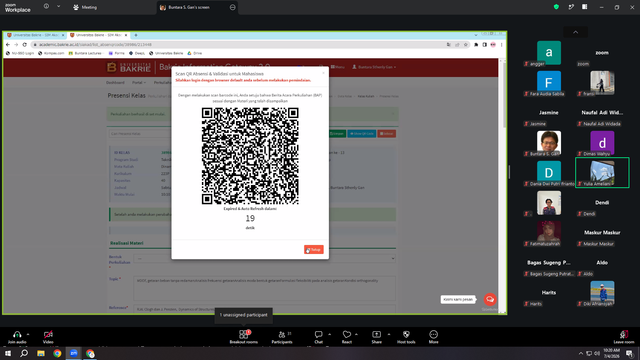Close the QR dialog with the X
Viewport: 640px width, 360px height.
(324, 73)
